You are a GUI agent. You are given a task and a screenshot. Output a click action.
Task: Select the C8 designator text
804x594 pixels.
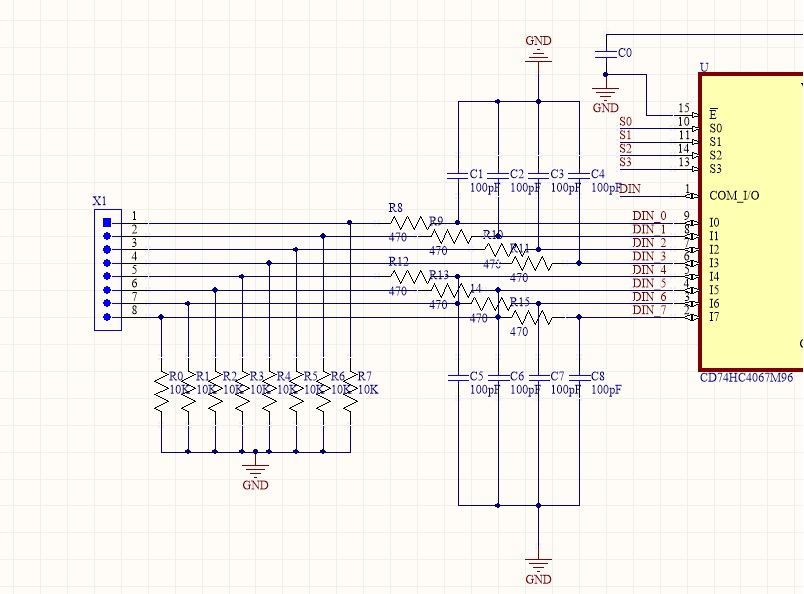point(598,377)
